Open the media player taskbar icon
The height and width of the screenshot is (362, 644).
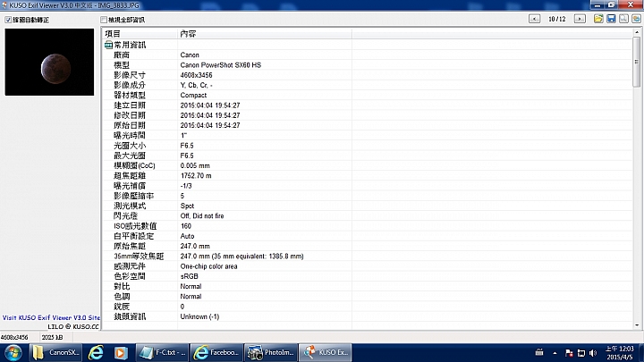point(121,352)
